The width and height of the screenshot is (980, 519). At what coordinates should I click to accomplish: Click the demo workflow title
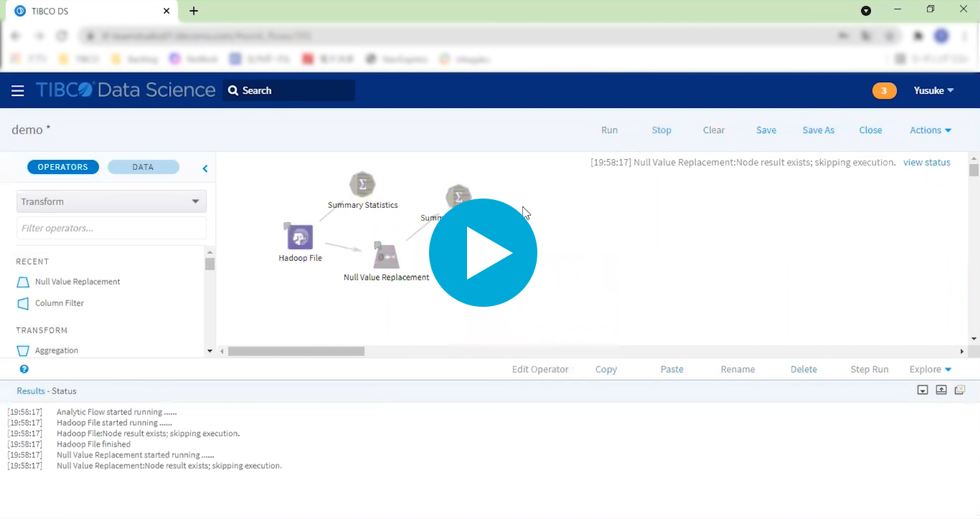(x=31, y=130)
